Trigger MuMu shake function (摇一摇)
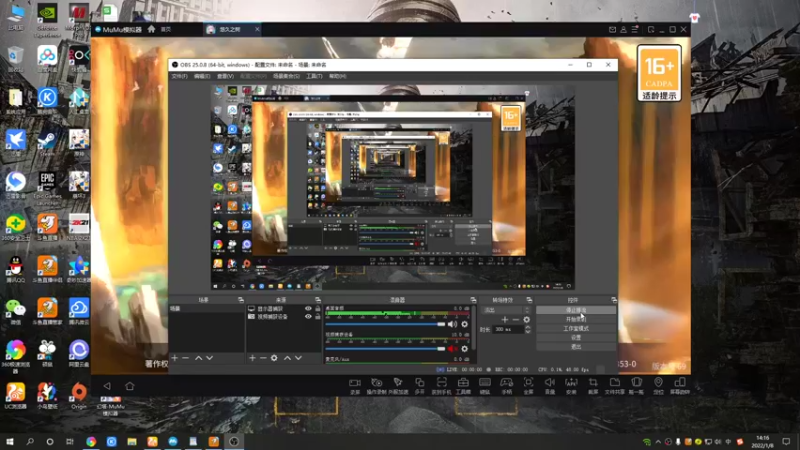The image size is (800, 450). coord(636,386)
